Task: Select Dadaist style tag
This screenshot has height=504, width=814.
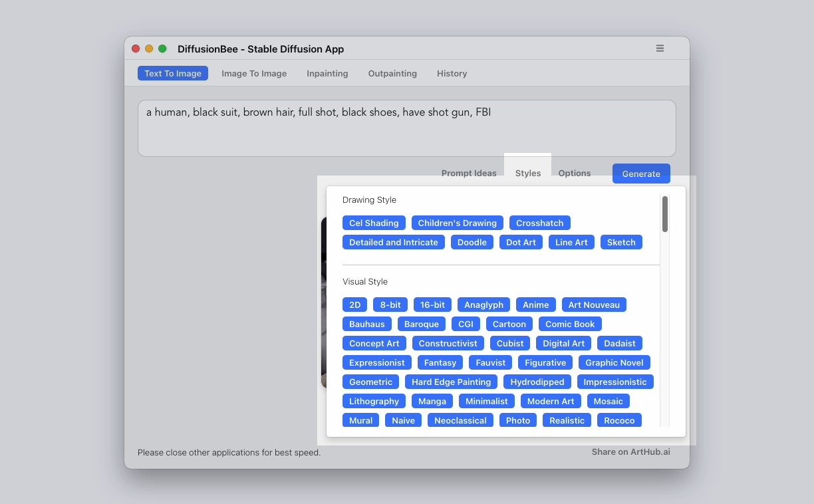Action: point(620,343)
